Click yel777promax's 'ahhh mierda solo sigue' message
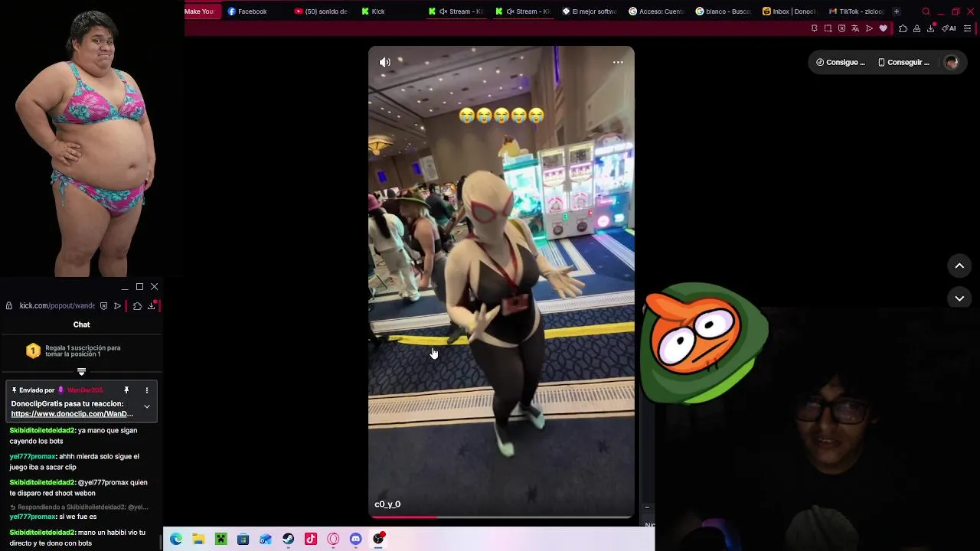The image size is (980, 551). (x=80, y=461)
